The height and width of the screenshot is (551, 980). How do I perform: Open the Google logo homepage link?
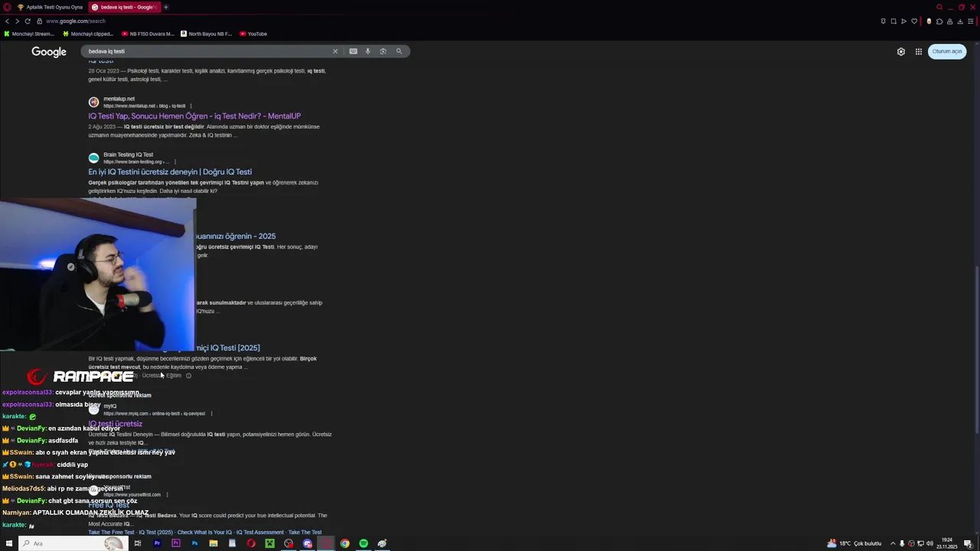tap(49, 52)
